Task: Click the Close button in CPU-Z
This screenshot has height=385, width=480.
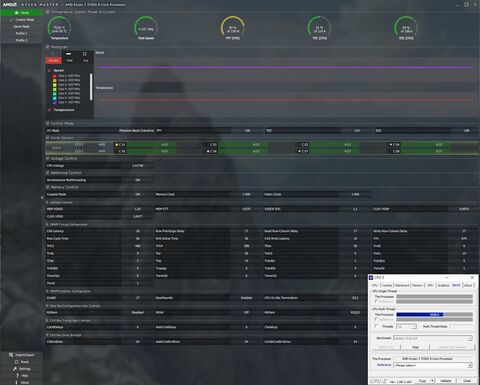Action: coord(467,381)
